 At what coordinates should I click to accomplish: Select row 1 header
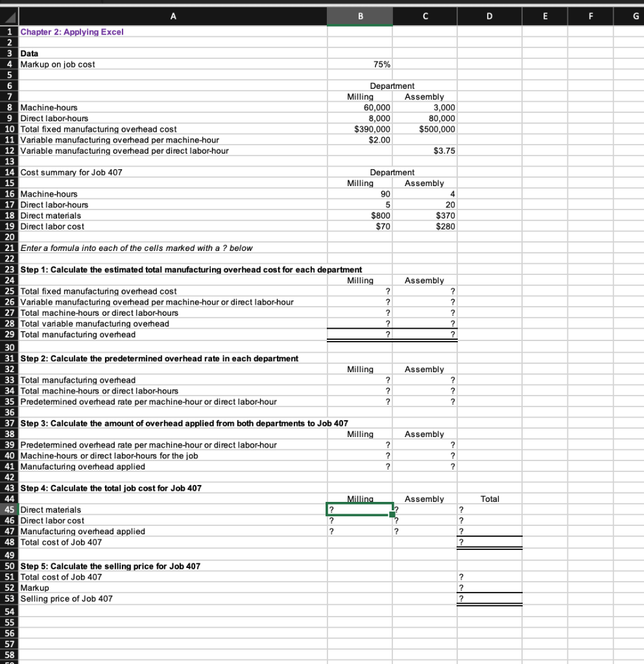click(9, 32)
